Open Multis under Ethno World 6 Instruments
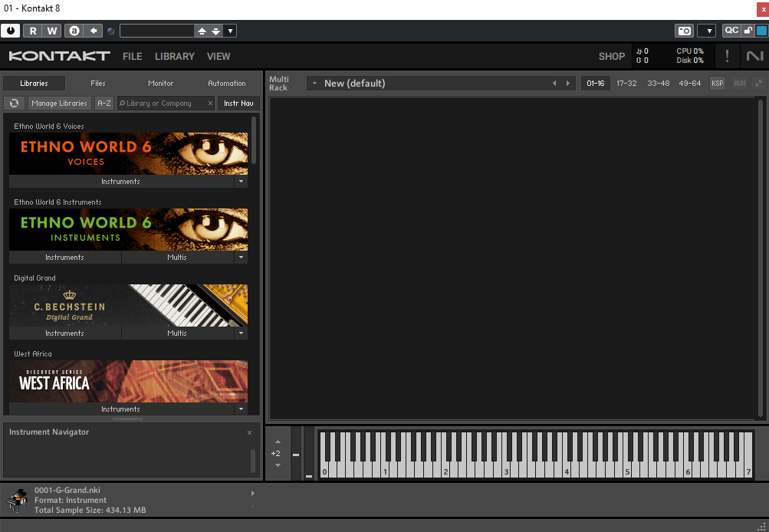This screenshot has width=769, height=532. click(177, 258)
